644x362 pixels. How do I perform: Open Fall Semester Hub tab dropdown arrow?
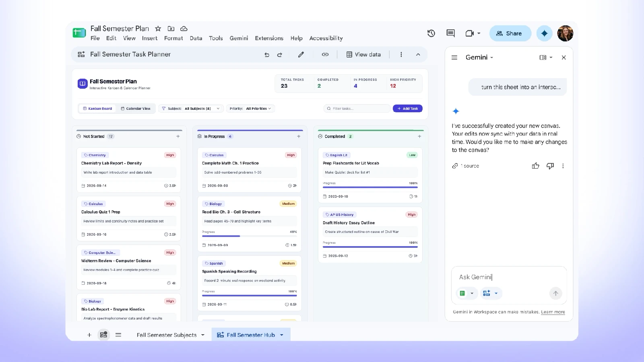[282, 335]
